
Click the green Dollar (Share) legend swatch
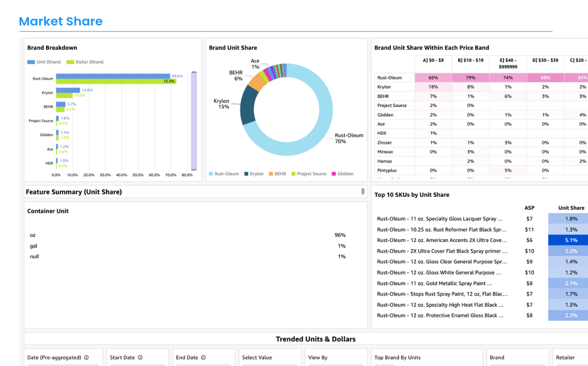pyautogui.click(x=70, y=62)
